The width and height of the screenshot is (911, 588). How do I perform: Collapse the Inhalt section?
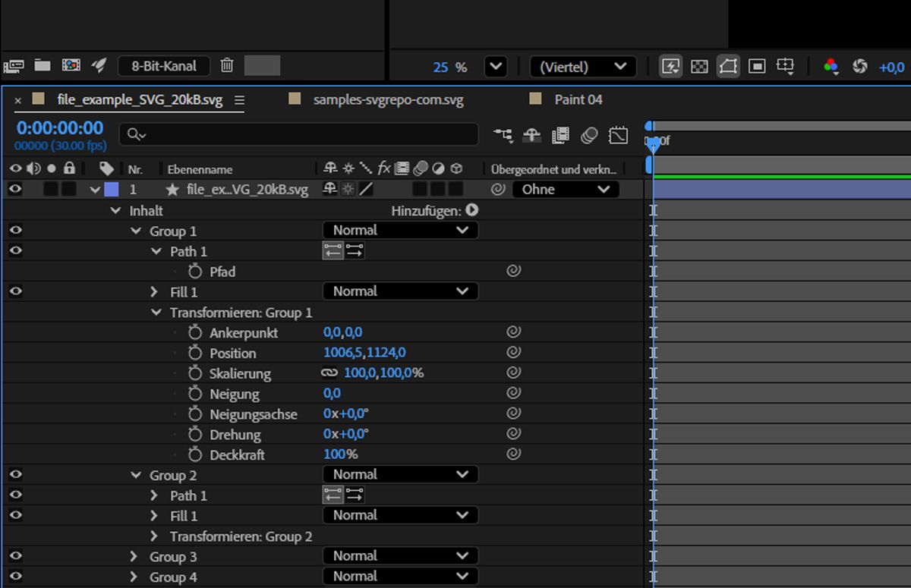tap(115, 211)
